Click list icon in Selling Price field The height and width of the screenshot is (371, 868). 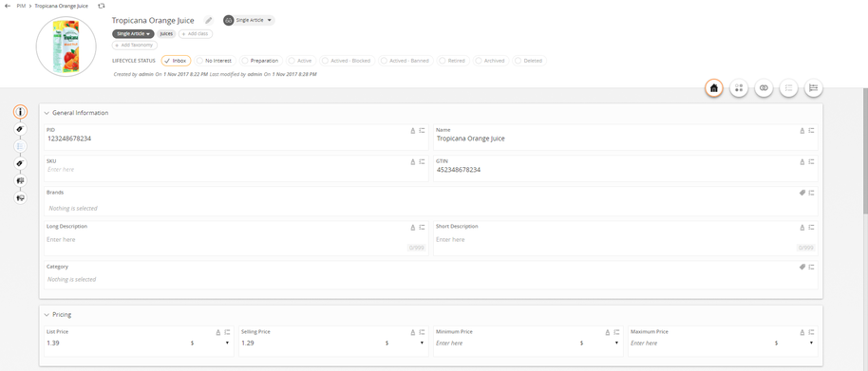(423, 332)
